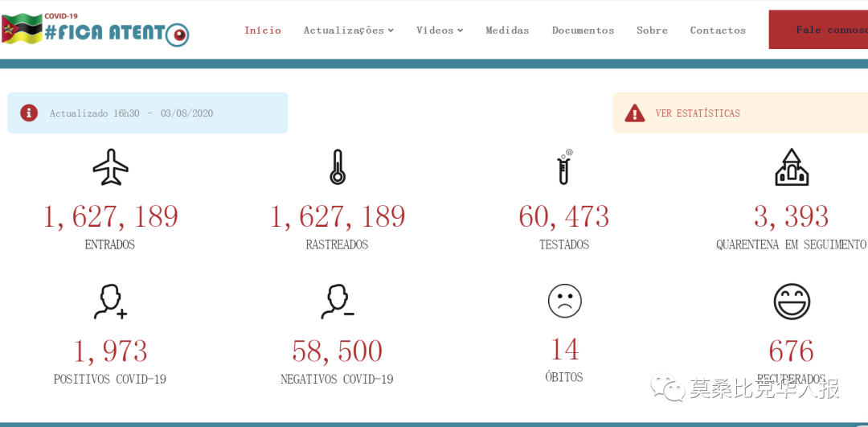Open the Contactos page
The image size is (868, 427).
[x=718, y=31]
